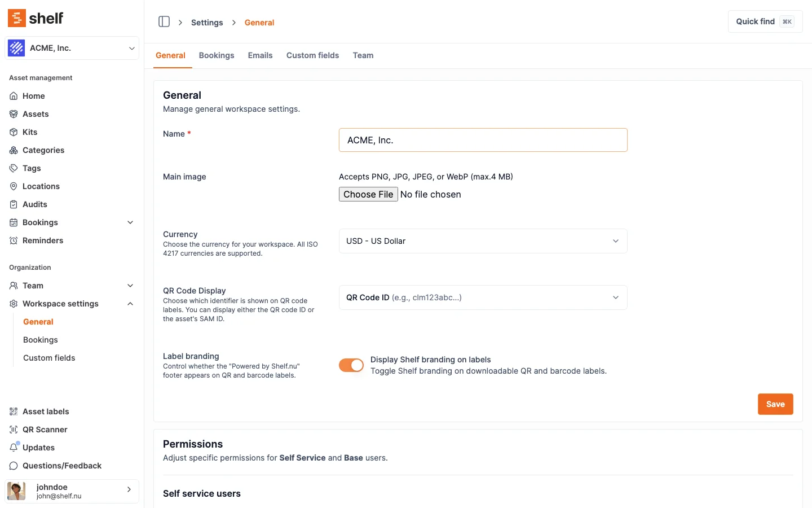This screenshot has height=508, width=812.
Task: Open the QR Code Display dropdown
Action: pyautogui.click(x=483, y=297)
